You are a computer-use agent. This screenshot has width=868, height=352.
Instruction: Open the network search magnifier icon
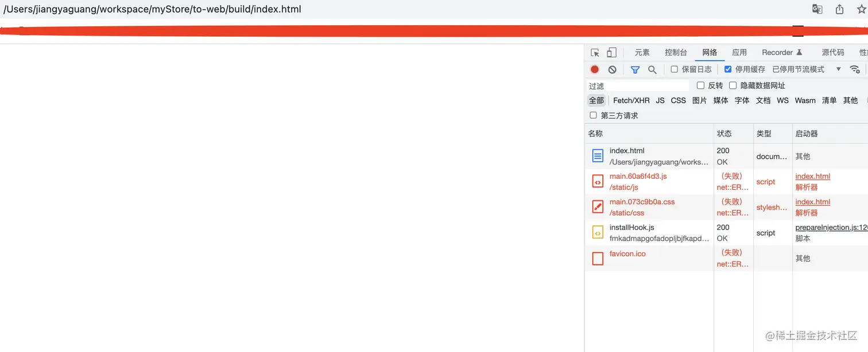[x=652, y=69]
